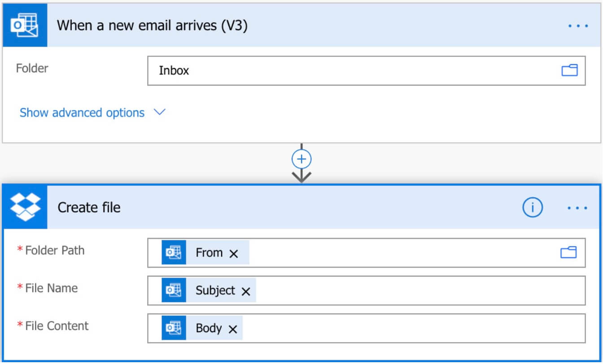The image size is (603, 364).
Task: Click the Dropbox icon on Create file
Action: click(x=25, y=207)
